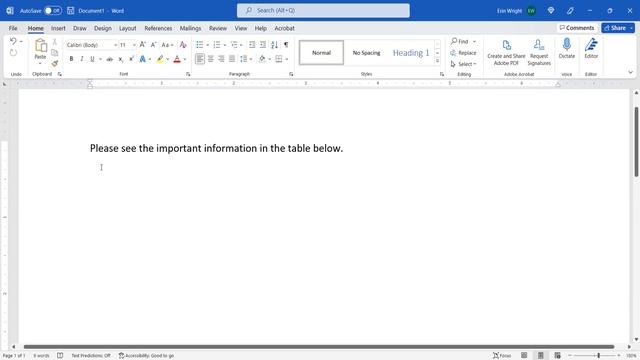Shrink font size icon
640x360 pixels.
click(x=153, y=44)
